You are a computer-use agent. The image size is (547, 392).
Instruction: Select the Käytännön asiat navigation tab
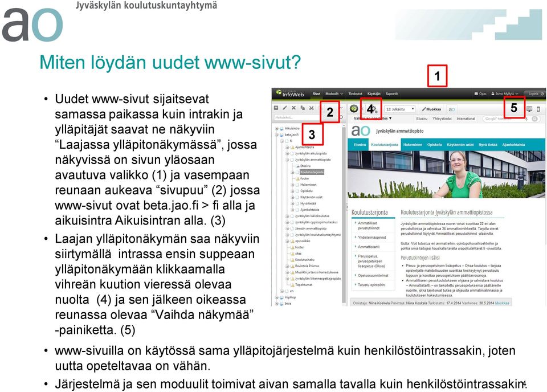coord(460,145)
